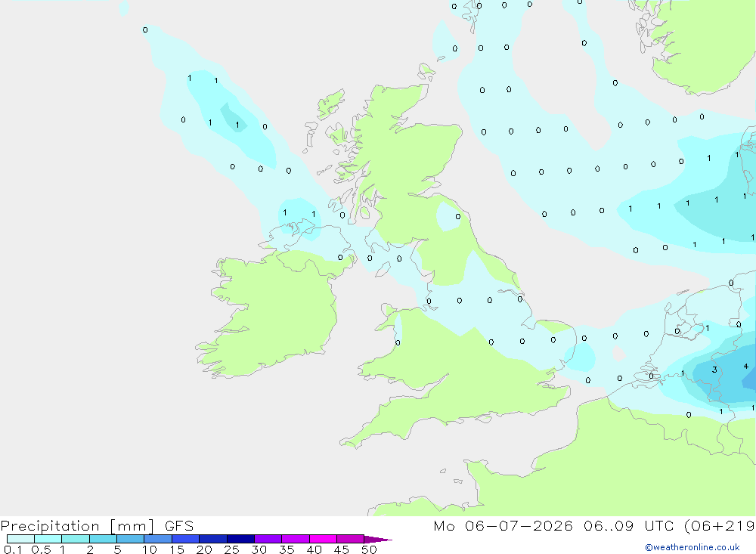Click the 'Precipitation [mm]' title text
The image size is (756, 554).
click(x=78, y=526)
